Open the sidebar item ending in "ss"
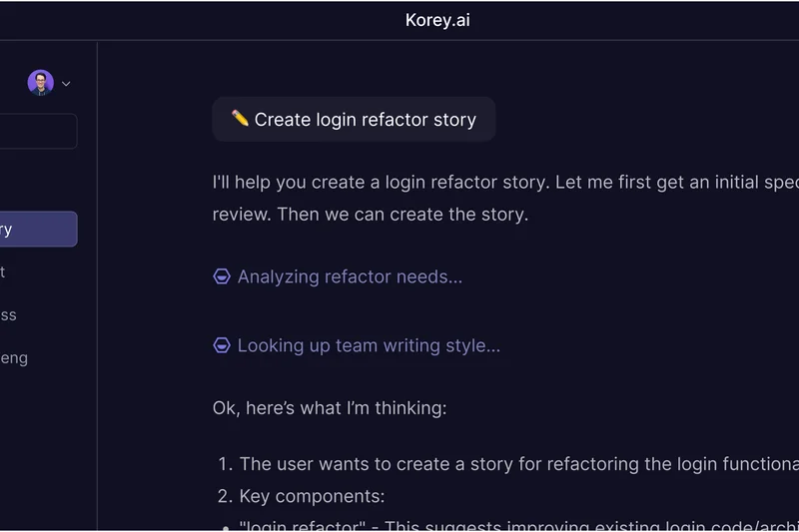Screen dimensions: 799x532 pyautogui.click(x=10, y=314)
